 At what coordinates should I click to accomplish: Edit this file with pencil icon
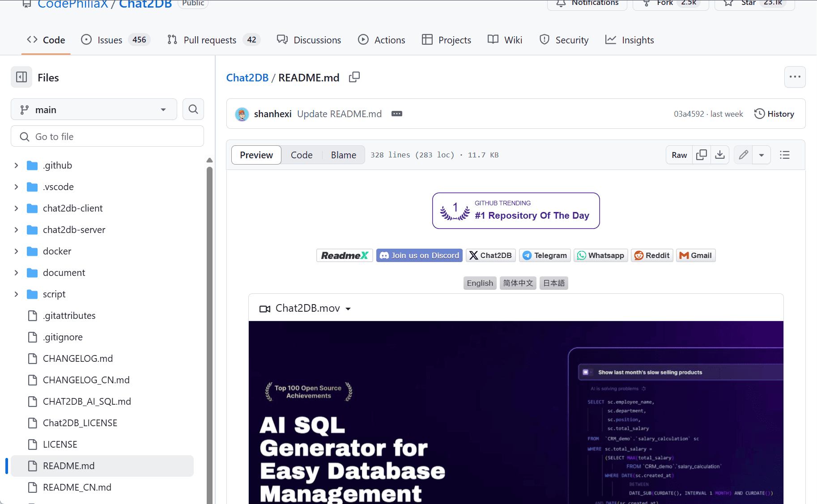click(743, 155)
